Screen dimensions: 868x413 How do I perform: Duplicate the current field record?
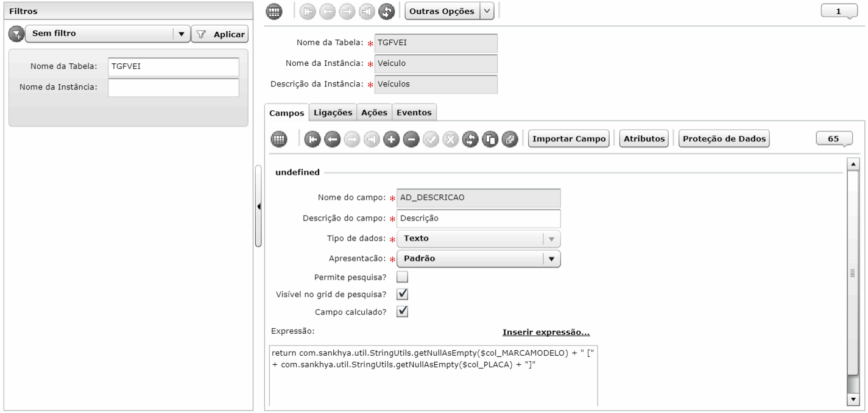489,139
